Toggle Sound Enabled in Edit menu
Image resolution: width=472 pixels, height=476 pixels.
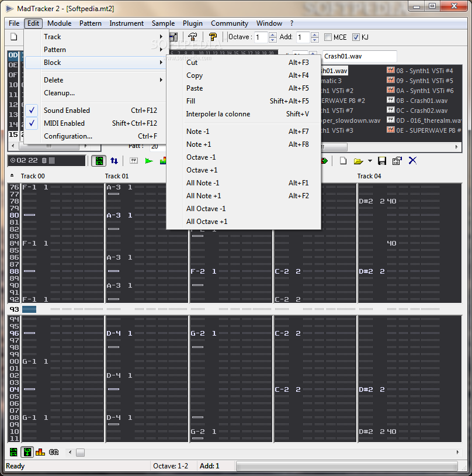click(96, 110)
